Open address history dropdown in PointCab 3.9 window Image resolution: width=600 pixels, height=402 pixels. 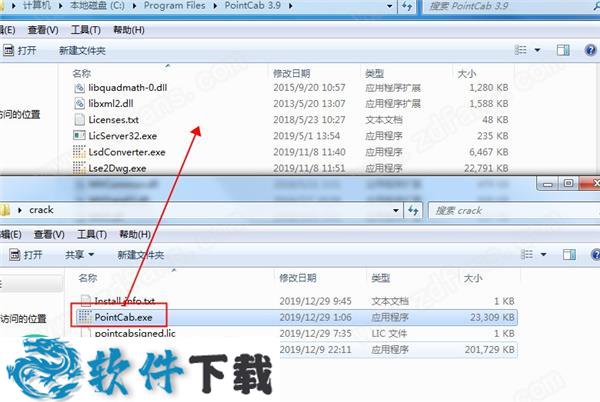click(390, 6)
